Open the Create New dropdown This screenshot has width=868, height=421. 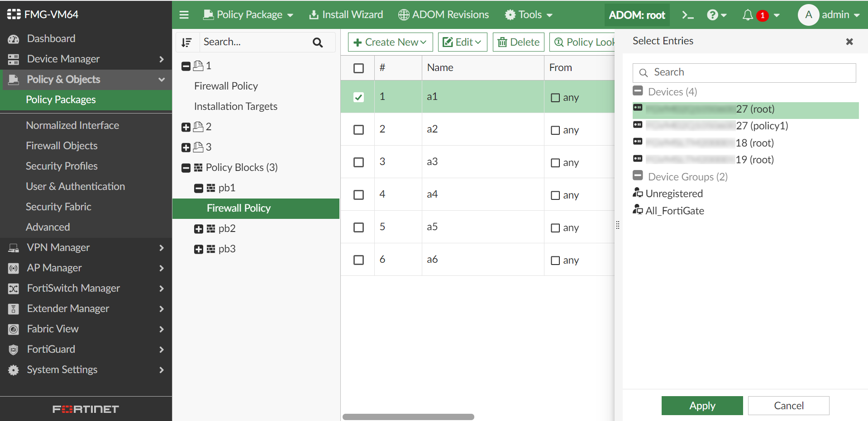pos(390,42)
